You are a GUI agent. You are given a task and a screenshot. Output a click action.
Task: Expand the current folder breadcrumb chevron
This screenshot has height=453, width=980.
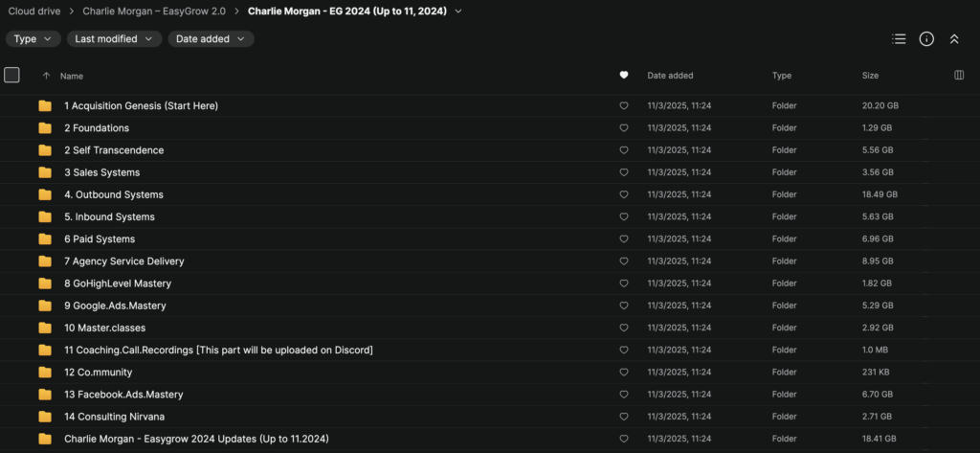pos(458,11)
